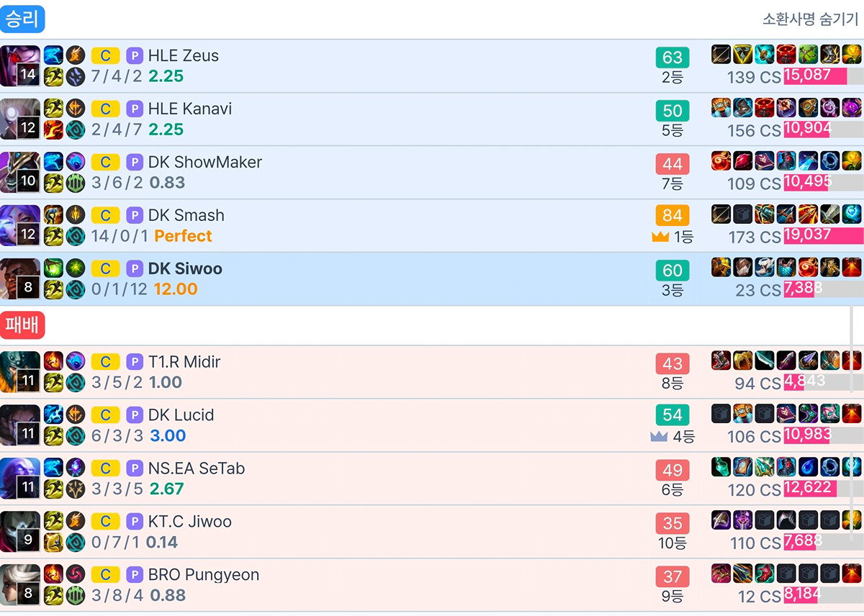
Task: Click DK Siwoo's green keystone rune icon
Action: click(x=76, y=268)
